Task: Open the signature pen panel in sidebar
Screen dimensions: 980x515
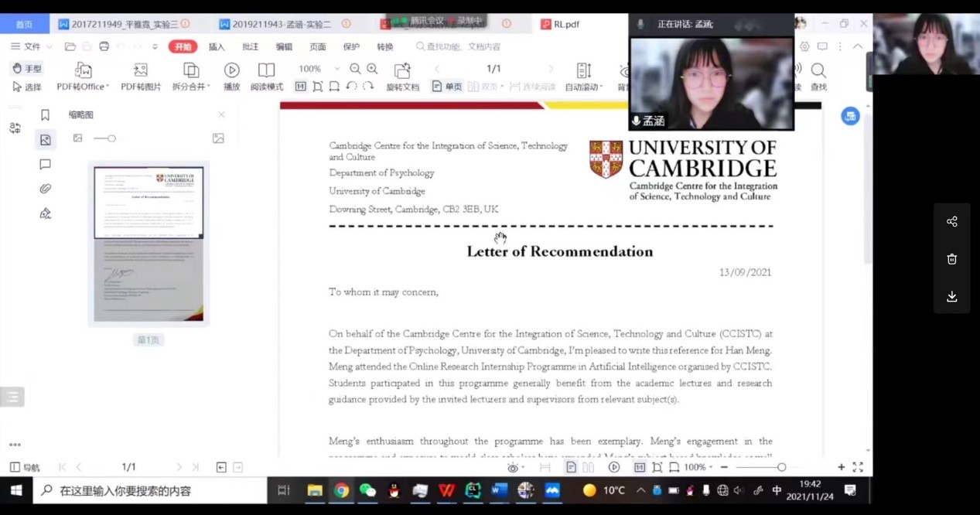Action: click(x=45, y=213)
